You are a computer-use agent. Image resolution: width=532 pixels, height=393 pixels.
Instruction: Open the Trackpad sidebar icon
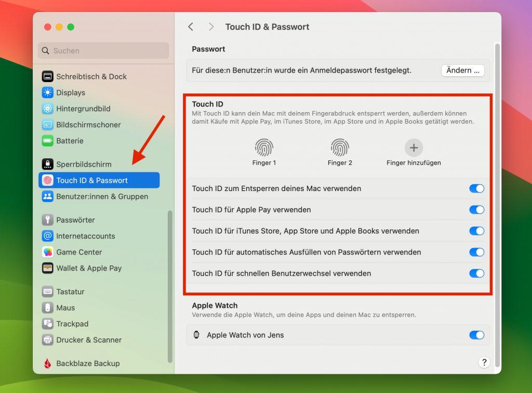pyautogui.click(x=47, y=324)
